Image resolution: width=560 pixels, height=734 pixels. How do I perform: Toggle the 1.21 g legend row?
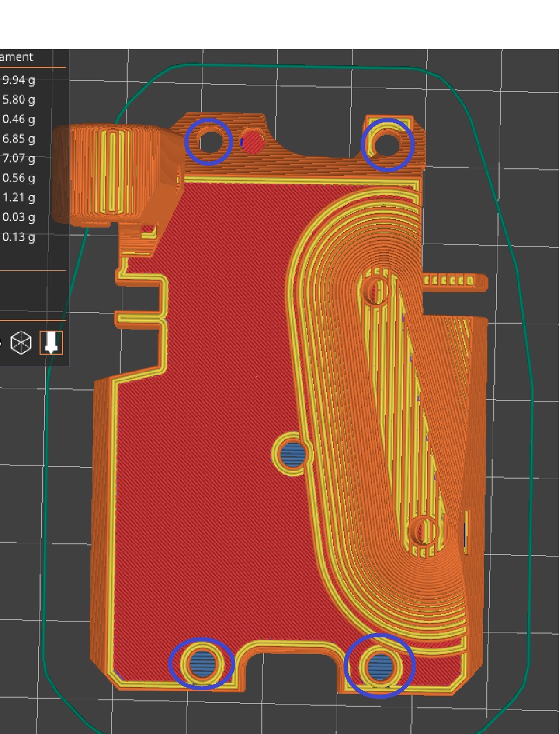click(19, 197)
